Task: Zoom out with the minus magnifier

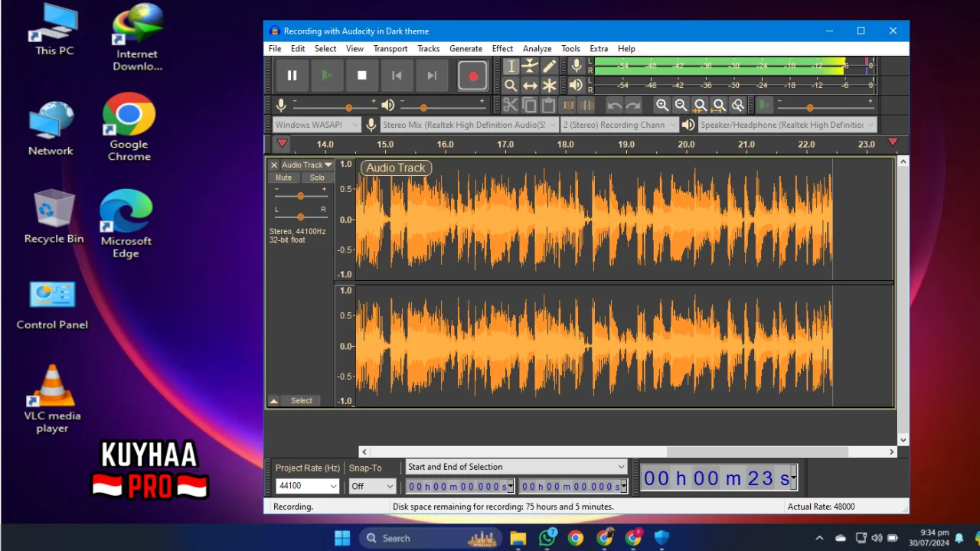Action: pyautogui.click(x=681, y=105)
